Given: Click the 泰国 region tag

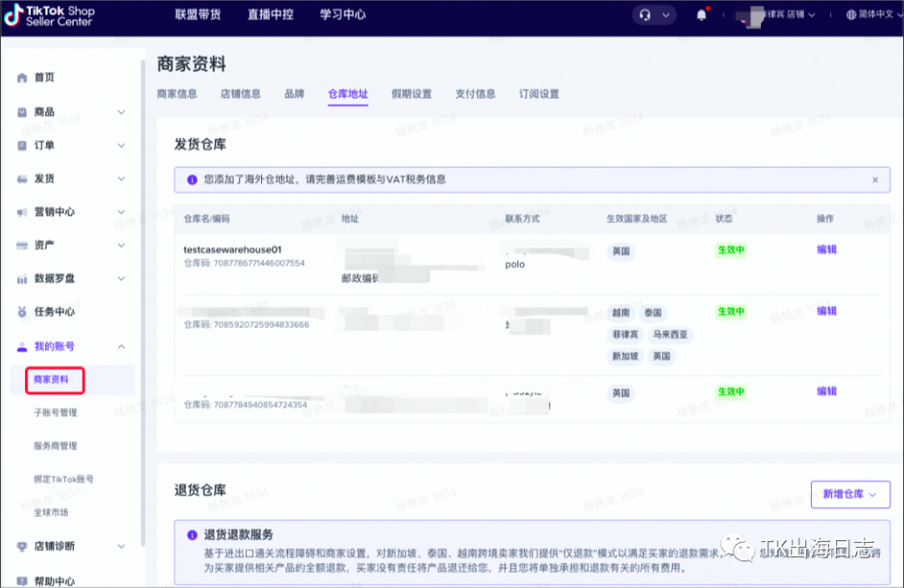Looking at the screenshot, I should point(653,314).
